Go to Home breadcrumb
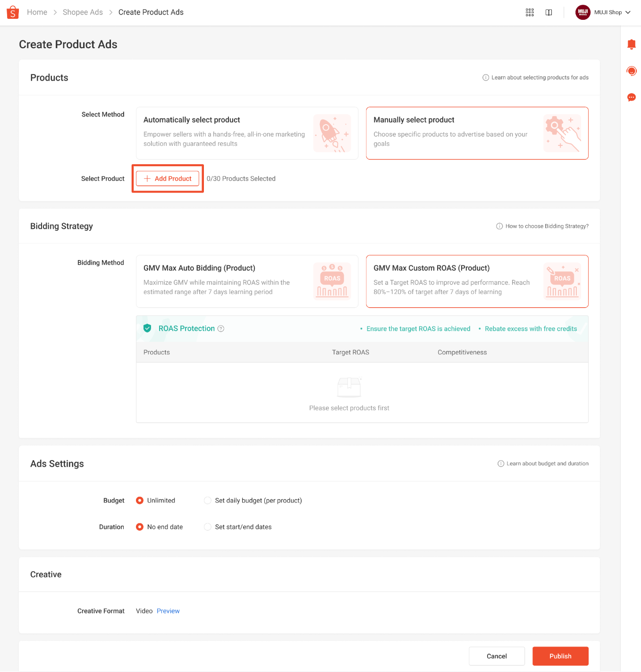641x672 pixels. [37, 12]
